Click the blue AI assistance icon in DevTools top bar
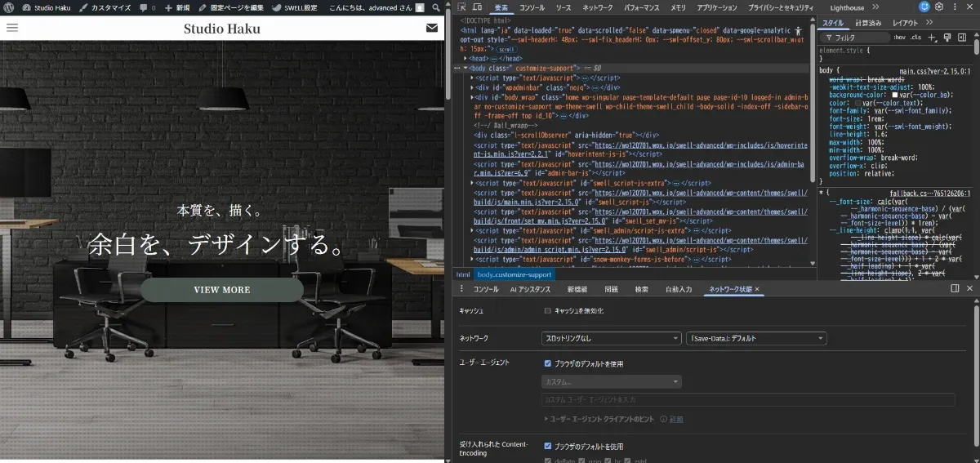This screenshot has height=463, width=980. 924,7
